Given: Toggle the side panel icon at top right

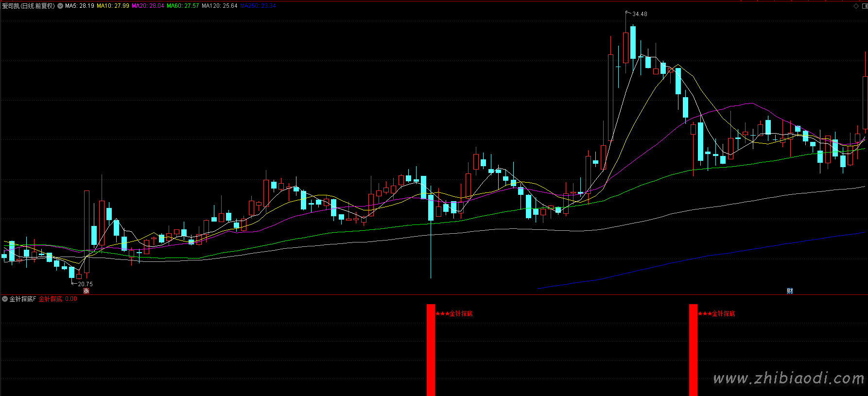Looking at the screenshot, I should [864, 6].
